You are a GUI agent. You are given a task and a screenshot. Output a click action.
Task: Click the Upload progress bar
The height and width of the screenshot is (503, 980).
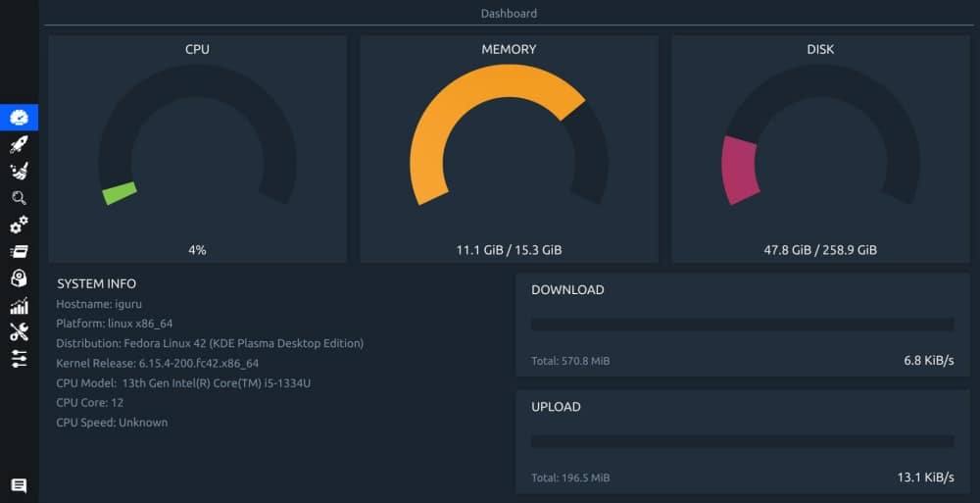pyautogui.click(x=742, y=441)
